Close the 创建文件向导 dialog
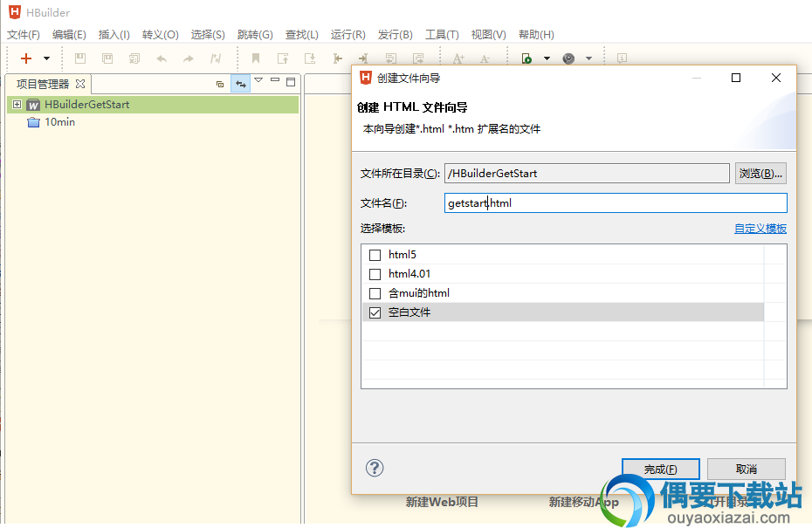The image size is (812, 528). point(775,78)
